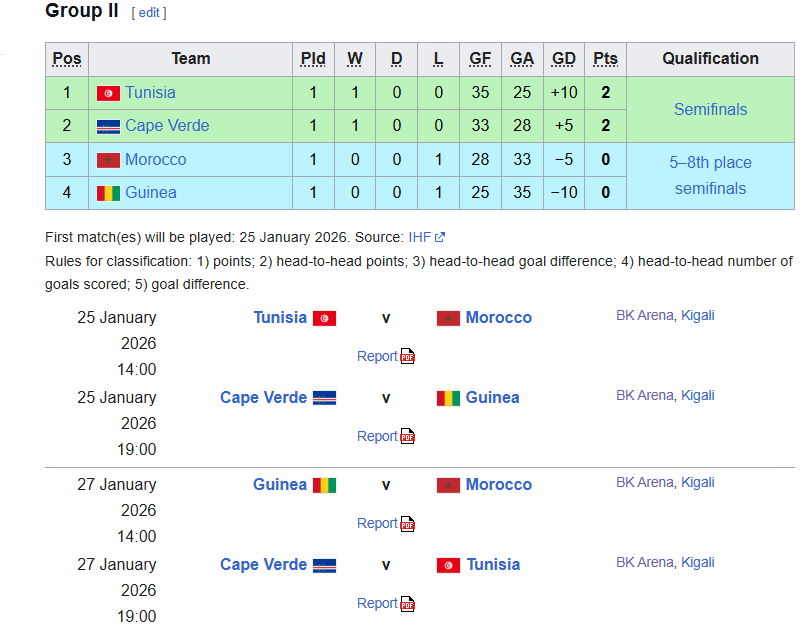The image size is (805, 638).
Task: Click BK Arena link for first match
Action: (645, 315)
